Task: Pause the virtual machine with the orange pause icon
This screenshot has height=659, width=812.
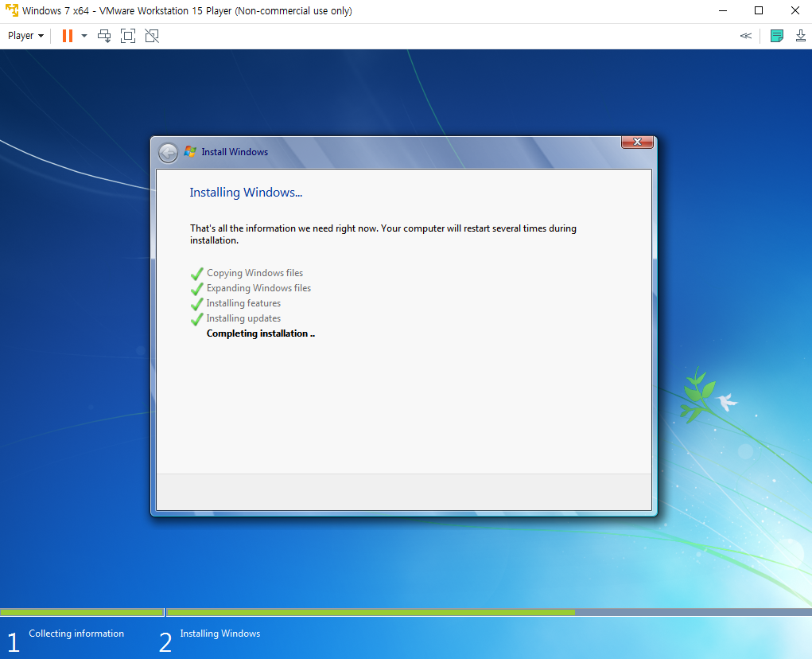Action: (x=68, y=36)
